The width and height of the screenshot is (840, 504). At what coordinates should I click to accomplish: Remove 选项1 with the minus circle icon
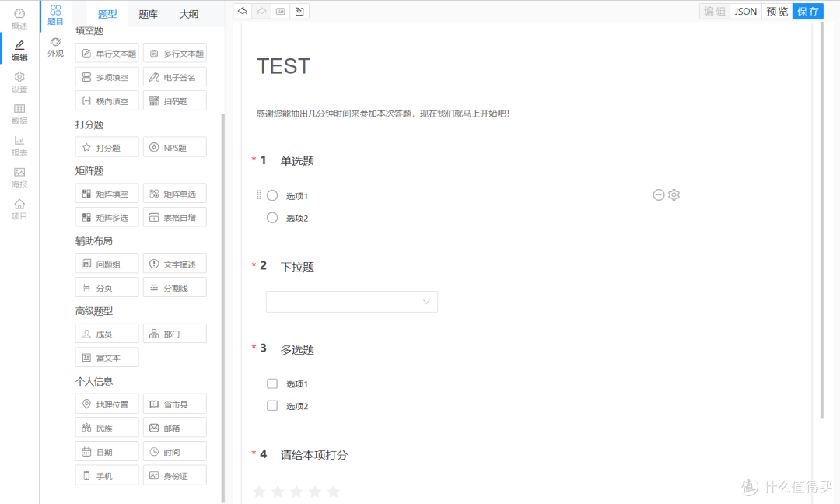coord(659,195)
